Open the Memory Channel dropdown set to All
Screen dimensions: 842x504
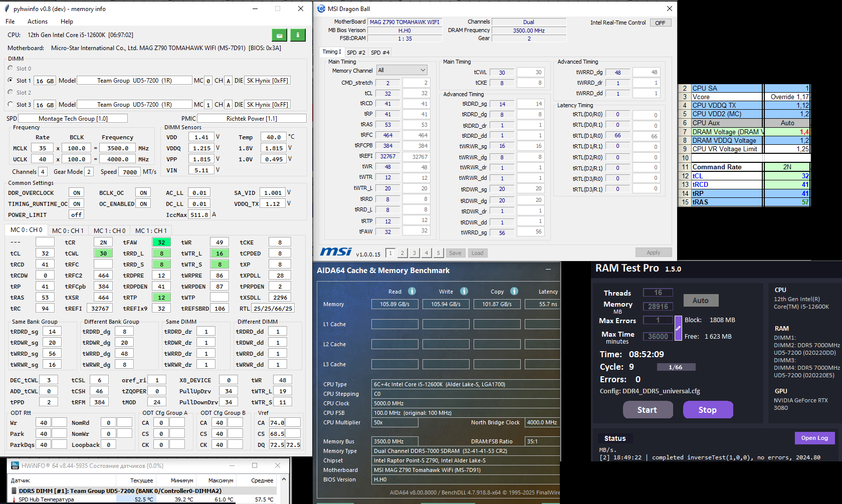point(401,70)
